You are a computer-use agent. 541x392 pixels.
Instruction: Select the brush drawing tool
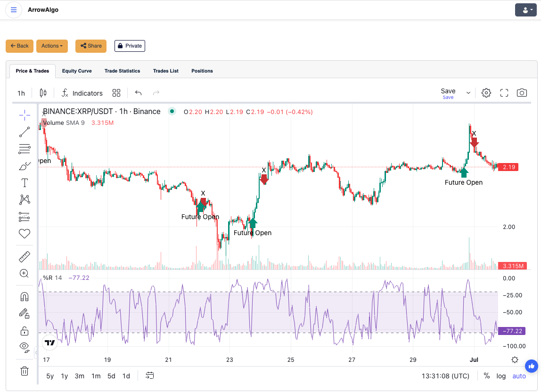tap(25, 166)
